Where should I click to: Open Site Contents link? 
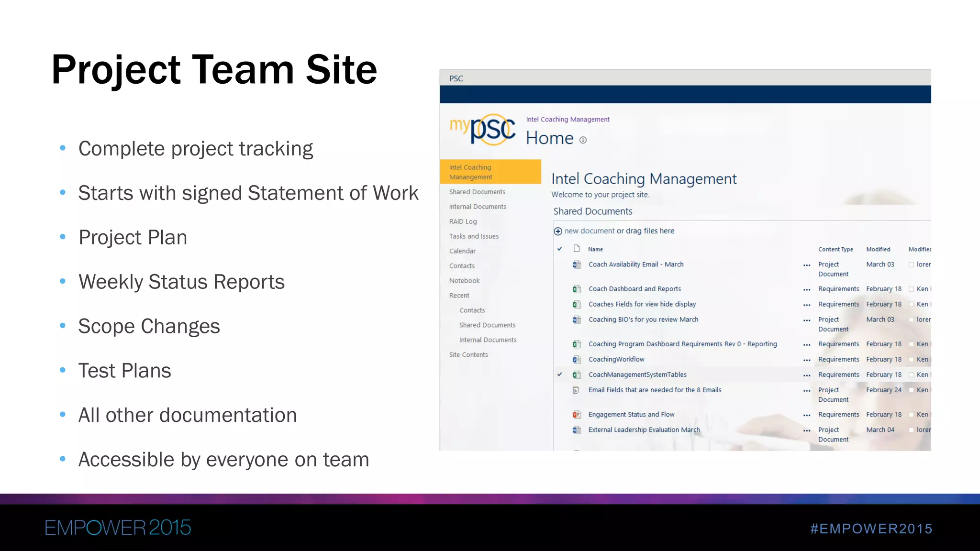tap(468, 355)
